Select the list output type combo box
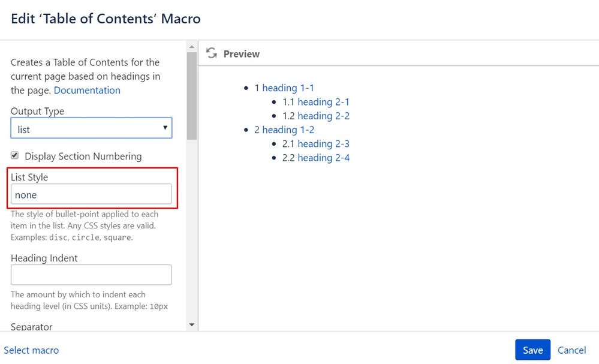This screenshot has height=364, width=599. coord(91,128)
